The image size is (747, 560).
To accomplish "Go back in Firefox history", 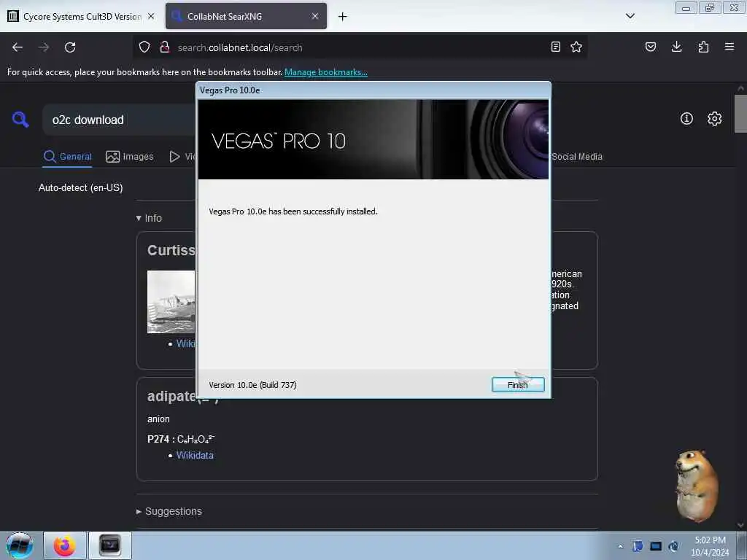I will (18, 47).
